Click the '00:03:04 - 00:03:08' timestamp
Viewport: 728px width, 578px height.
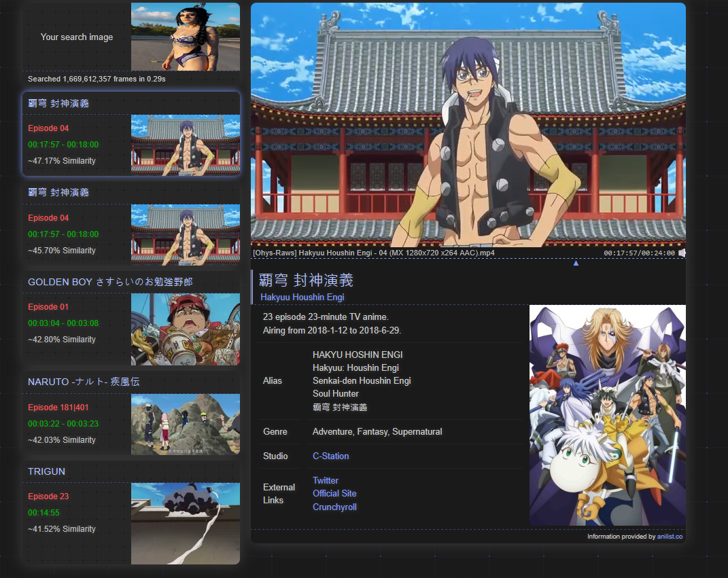63,323
